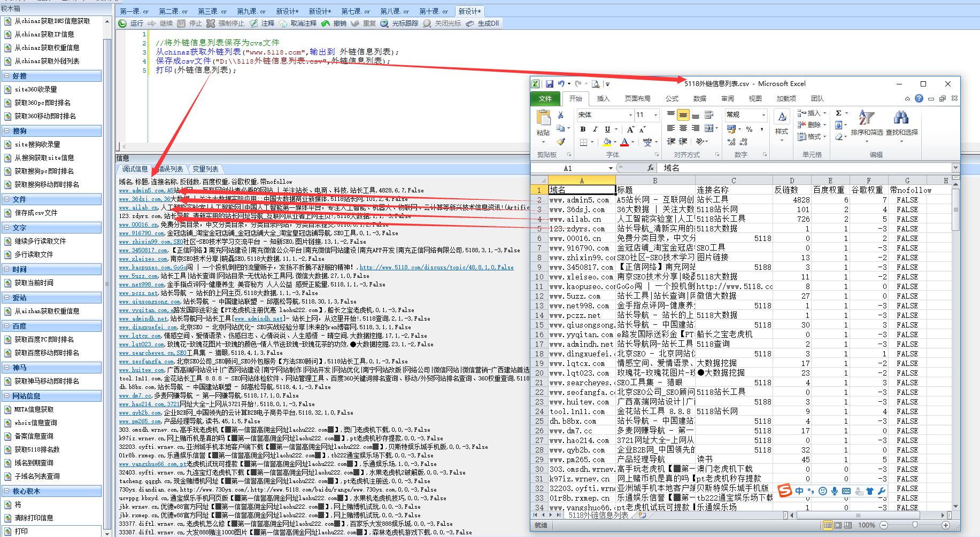The image size is (980, 537).
Task: Switch to the 变量列表 tab
Action: (x=205, y=169)
